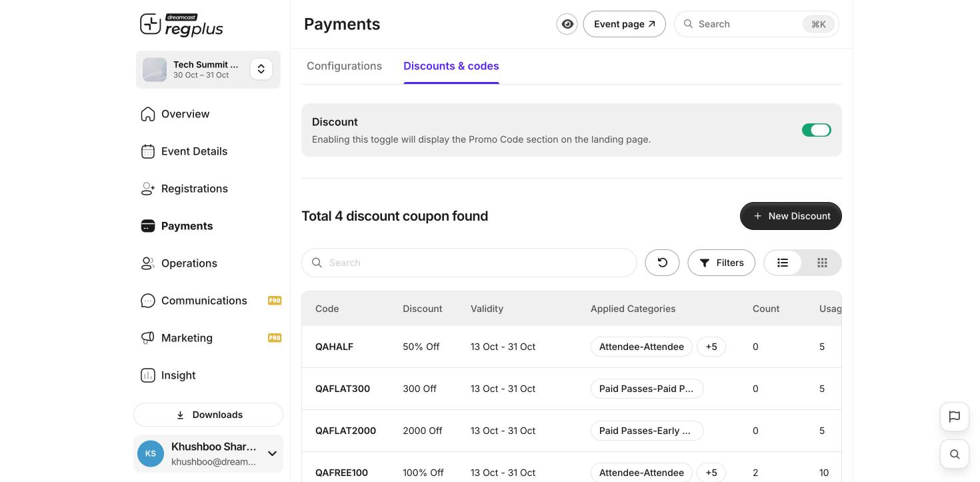Click the regplus logo

coord(181,25)
